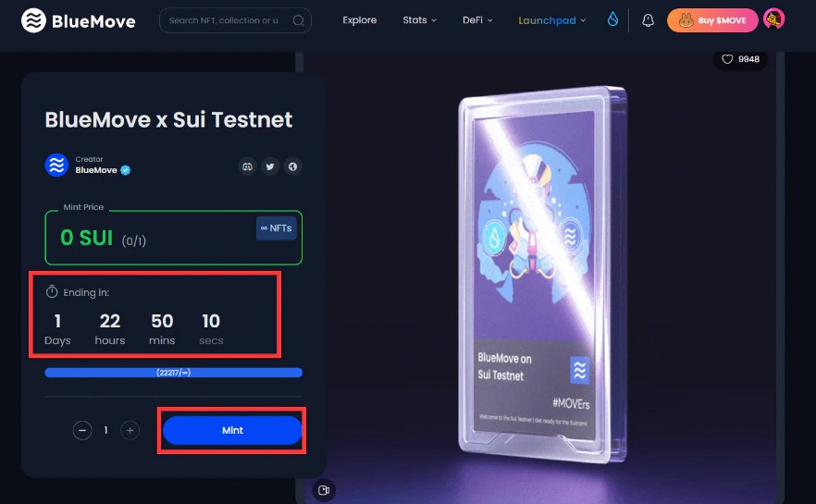Open the creator's Discord link icon
Viewport: 816px width, 504px height.
pos(248,166)
